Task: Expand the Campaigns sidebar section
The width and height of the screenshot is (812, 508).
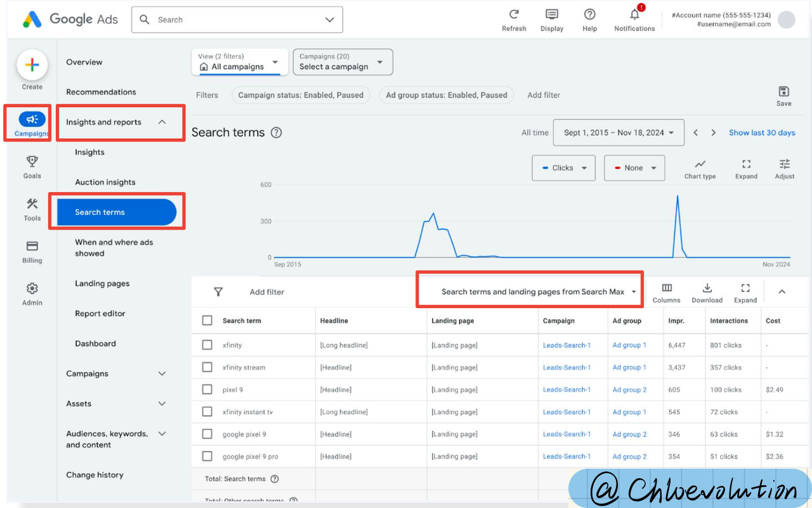Action: coord(162,374)
